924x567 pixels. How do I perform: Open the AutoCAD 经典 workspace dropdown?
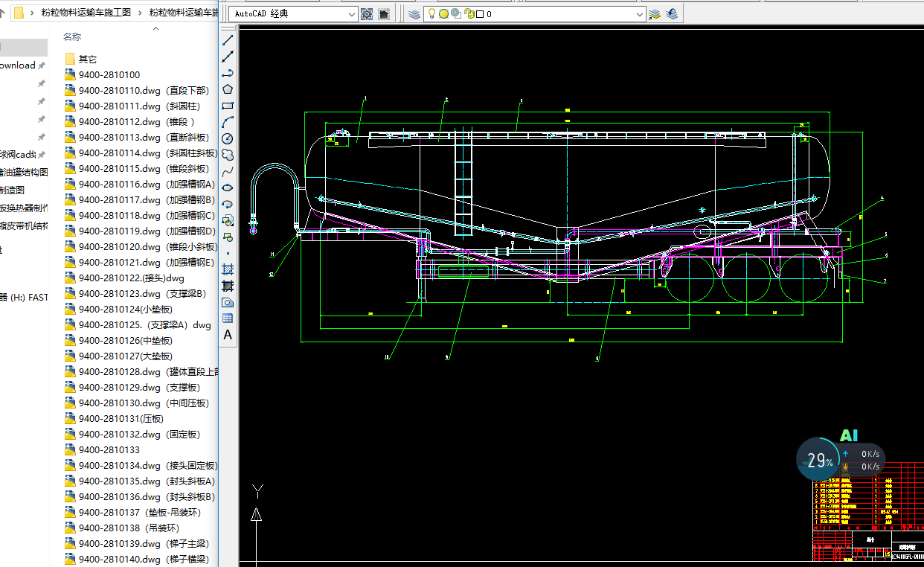tap(352, 14)
